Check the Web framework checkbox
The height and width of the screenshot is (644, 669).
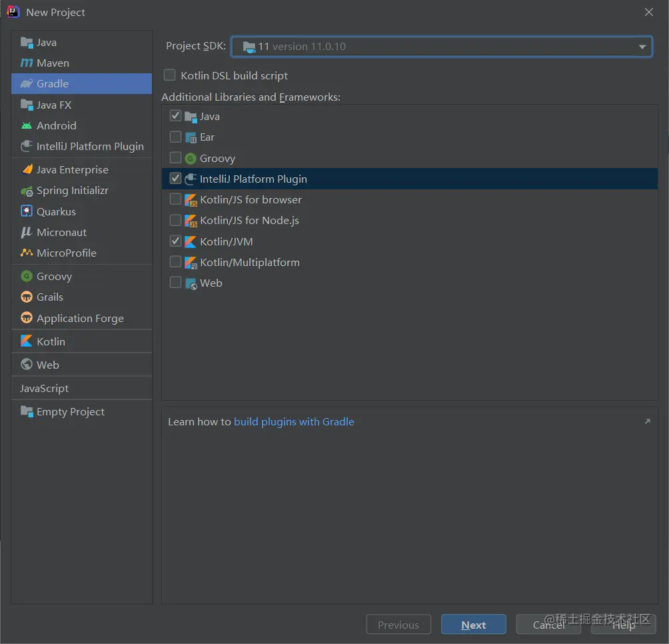coord(175,282)
